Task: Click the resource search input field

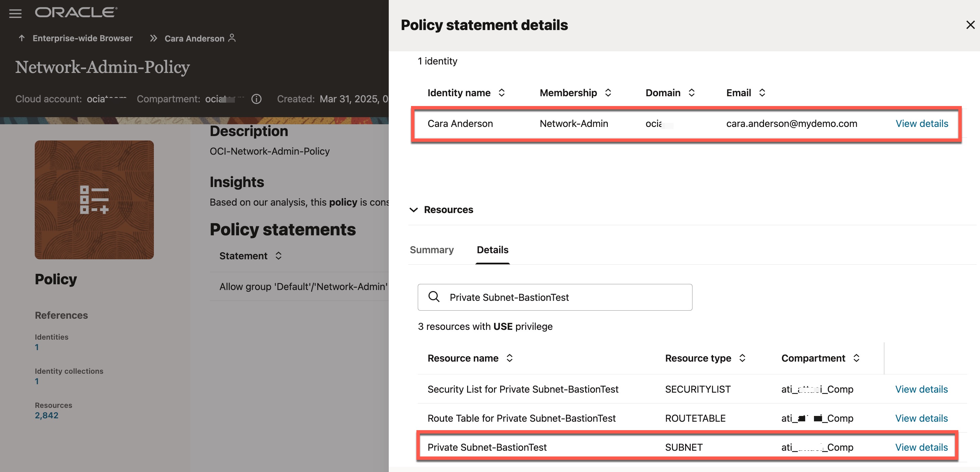Action: pyautogui.click(x=563, y=297)
